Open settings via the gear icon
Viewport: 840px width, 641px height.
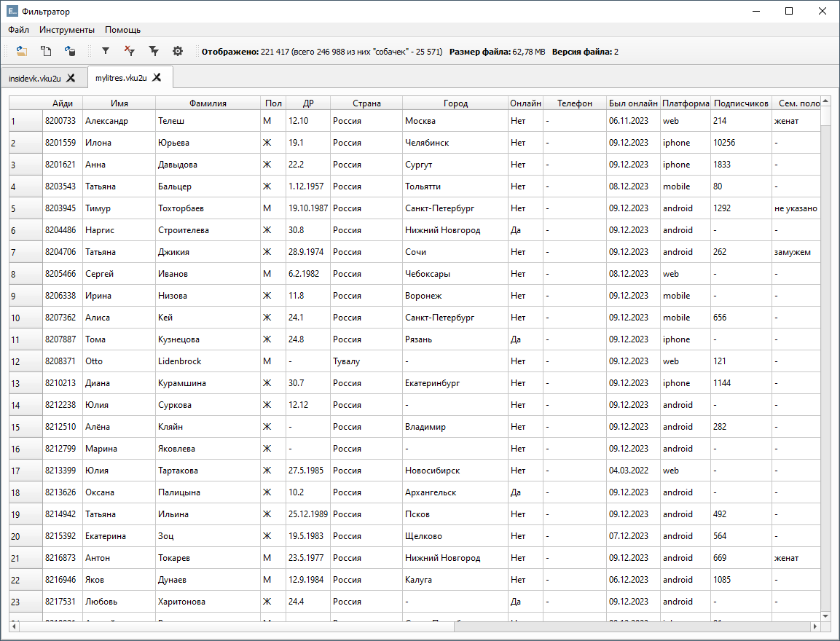(178, 52)
